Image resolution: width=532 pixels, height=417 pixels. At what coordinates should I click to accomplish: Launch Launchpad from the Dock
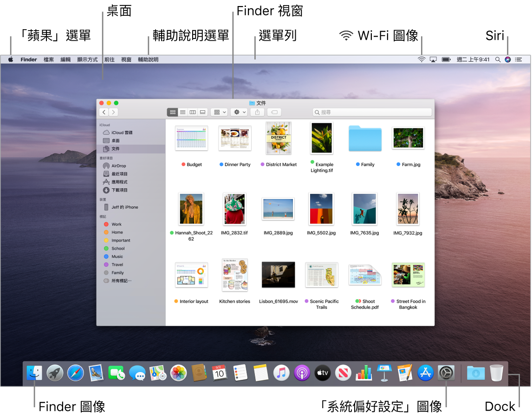pos(55,373)
